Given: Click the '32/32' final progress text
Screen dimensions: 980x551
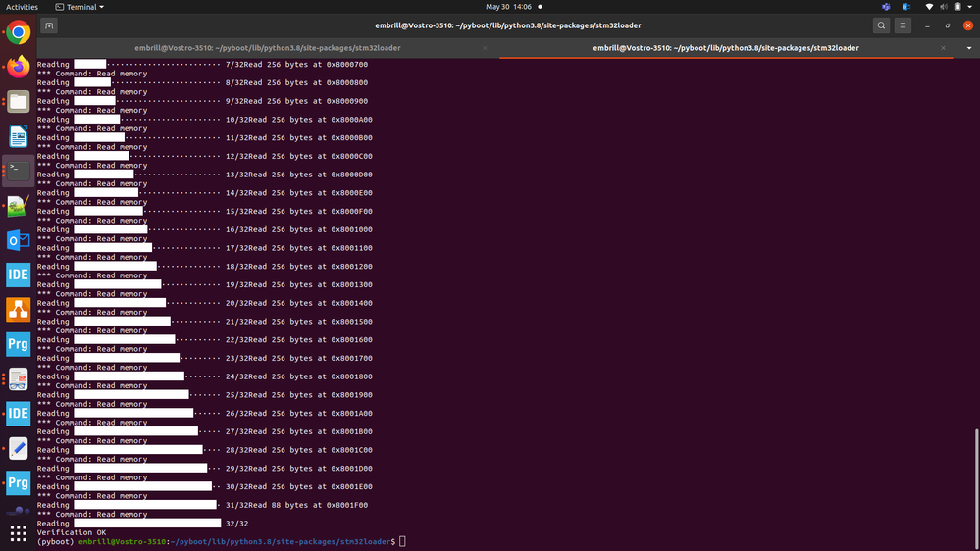Looking at the screenshot, I should click(236, 524).
